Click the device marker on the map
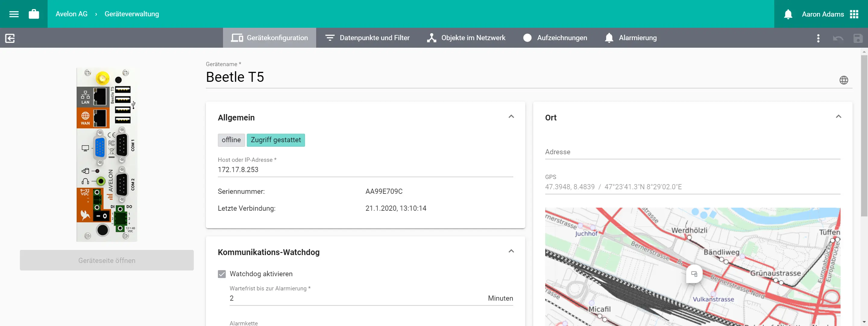The width and height of the screenshot is (868, 326). [694, 274]
